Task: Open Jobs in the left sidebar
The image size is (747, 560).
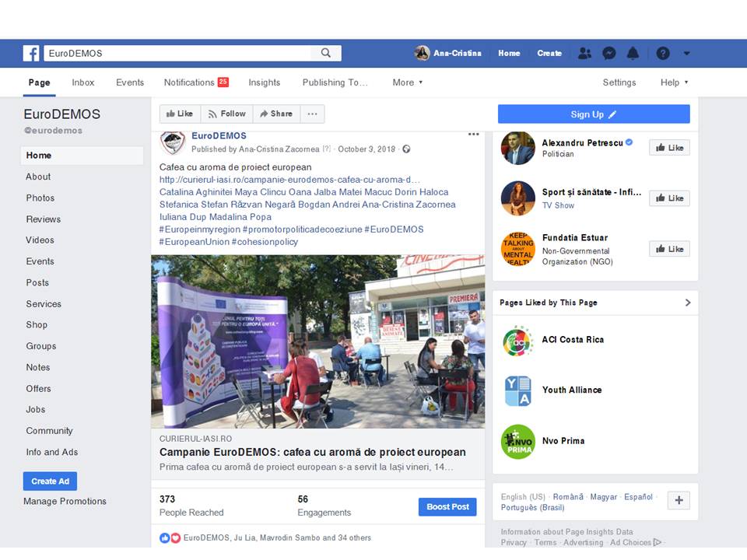Action: (36, 410)
